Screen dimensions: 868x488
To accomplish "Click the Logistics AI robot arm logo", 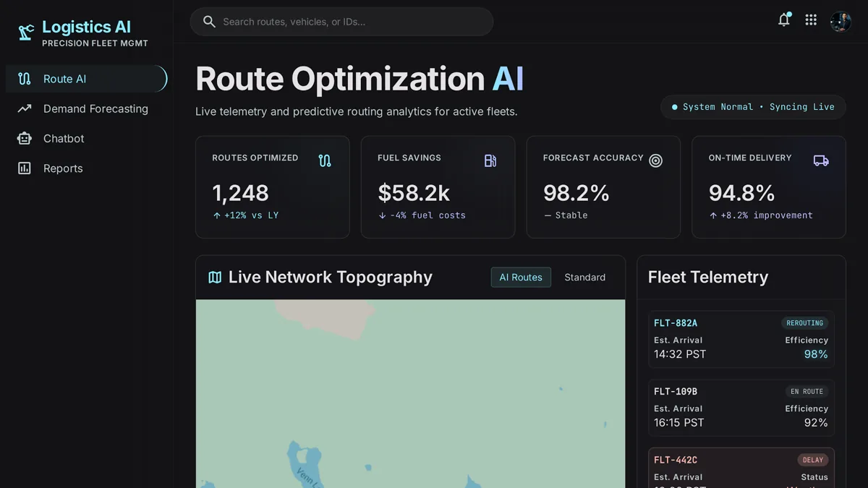I will point(26,32).
